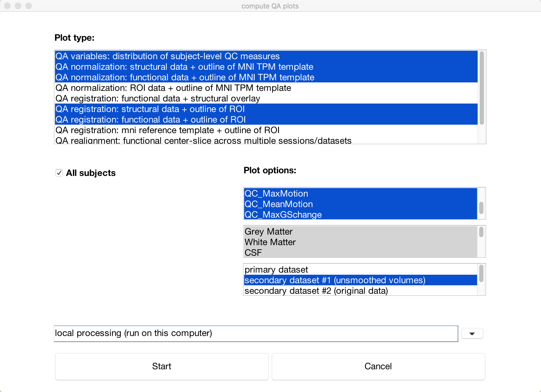Open the processing location dropdown arrow

tap(472, 333)
